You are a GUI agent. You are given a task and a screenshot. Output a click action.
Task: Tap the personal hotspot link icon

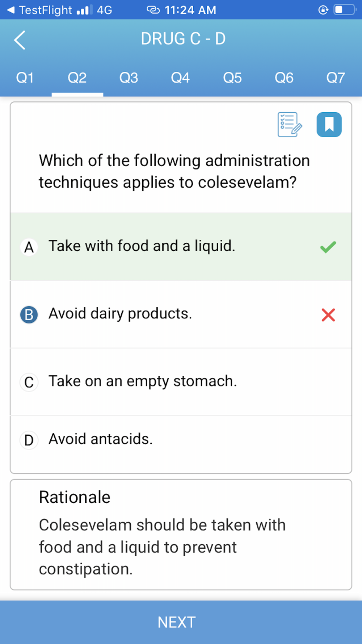pyautogui.click(x=153, y=10)
